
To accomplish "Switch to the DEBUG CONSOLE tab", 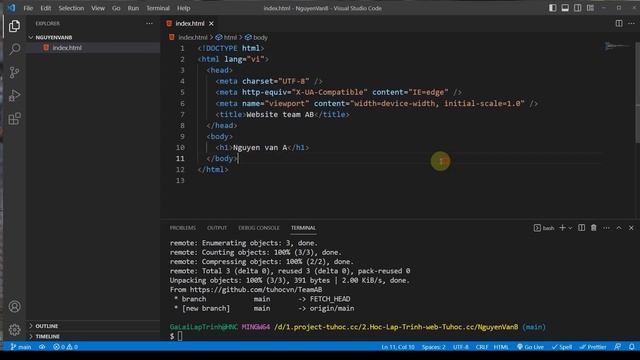I will (x=259, y=228).
